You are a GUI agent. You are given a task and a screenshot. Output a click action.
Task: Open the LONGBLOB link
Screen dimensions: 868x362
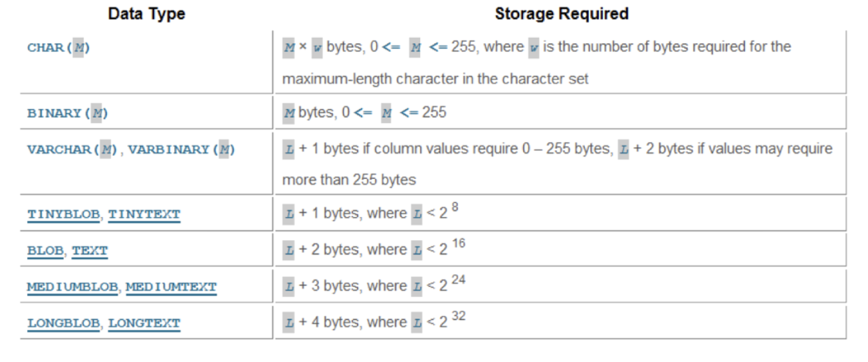(x=64, y=323)
